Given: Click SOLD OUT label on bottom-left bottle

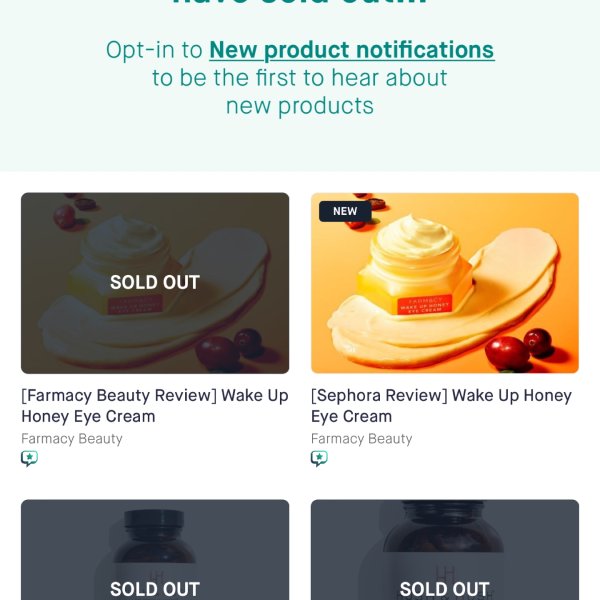Looking at the screenshot, I should [x=155, y=589].
